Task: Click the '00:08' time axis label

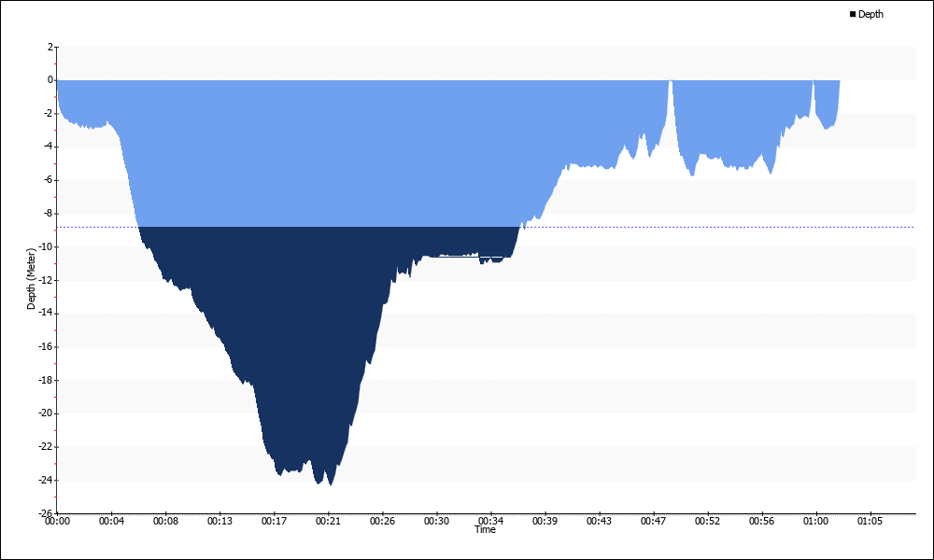Action: (x=165, y=522)
